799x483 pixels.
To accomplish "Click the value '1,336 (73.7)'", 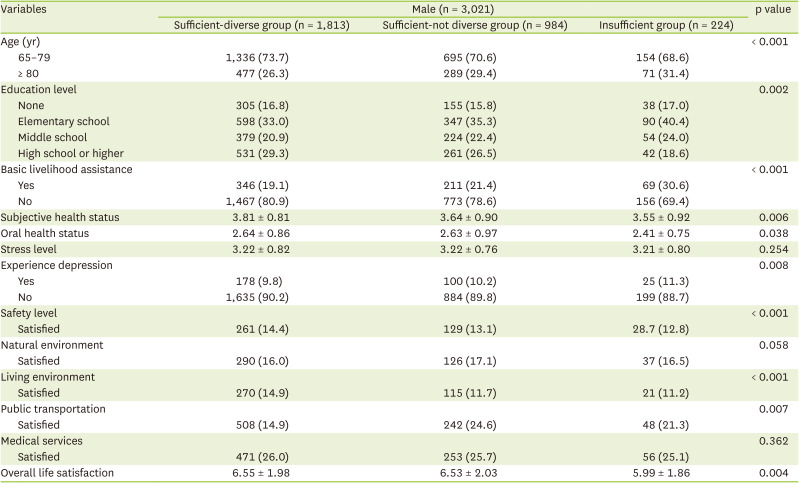I will click(x=257, y=58).
